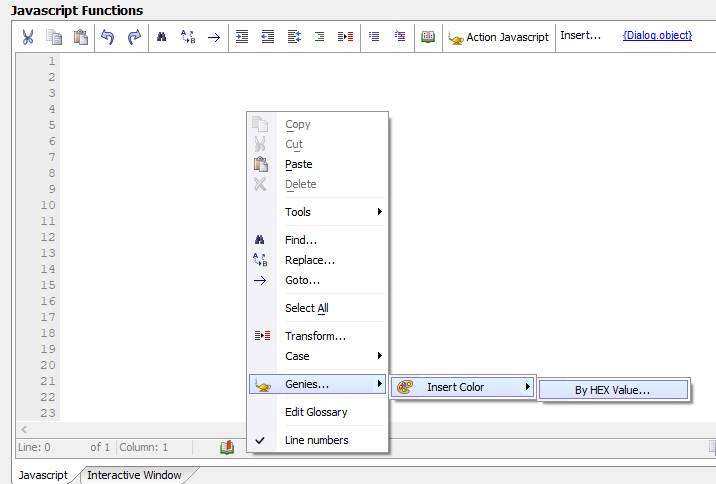Choose Select All from context menu
This screenshot has height=484, width=716.
(x=318, y=308)
